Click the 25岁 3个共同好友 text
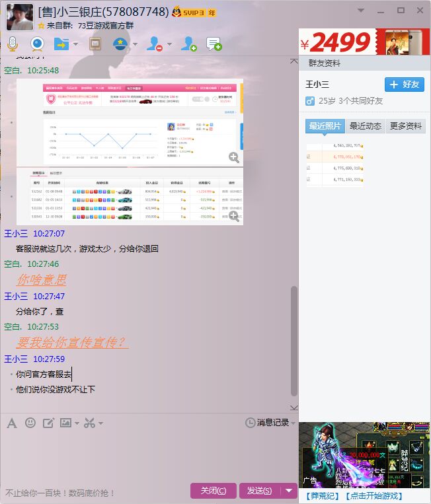Image resolution: width=431 pixels, height=504 pixels. [x=350, y=101]
